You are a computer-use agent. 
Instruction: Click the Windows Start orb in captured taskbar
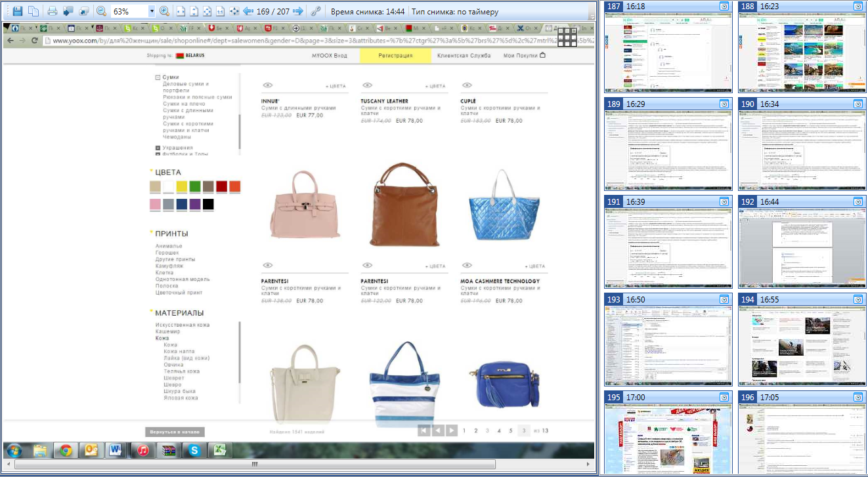[15, 450]
